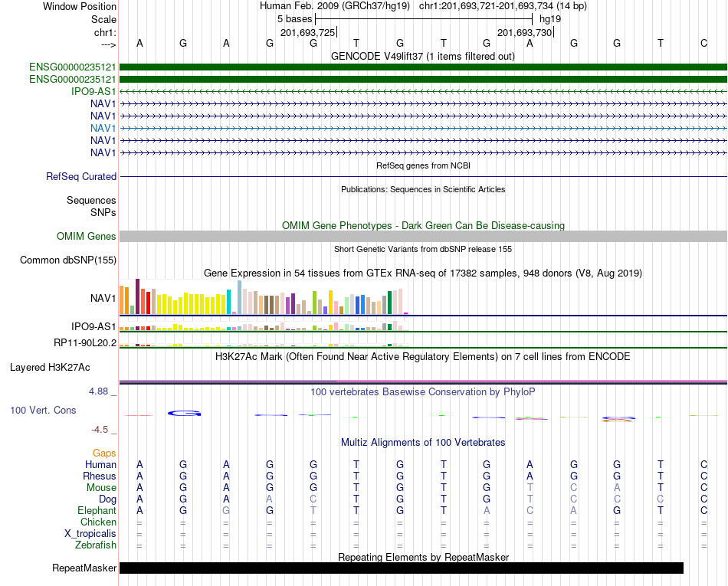Click the 100 Vert. Cons track label
This screenshot has width=728, height=586.
(x=43, y=410)
